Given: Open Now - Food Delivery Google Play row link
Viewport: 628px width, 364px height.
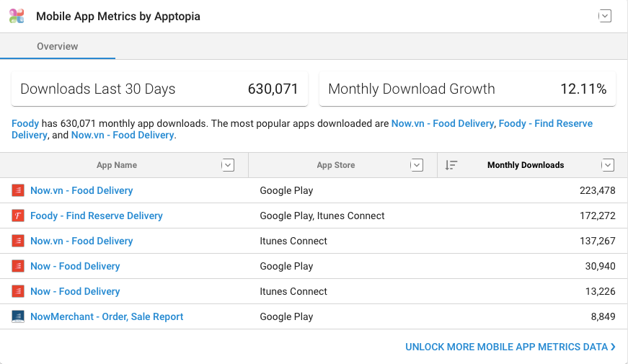Looking at the screenshot, I should click(75, 266).
